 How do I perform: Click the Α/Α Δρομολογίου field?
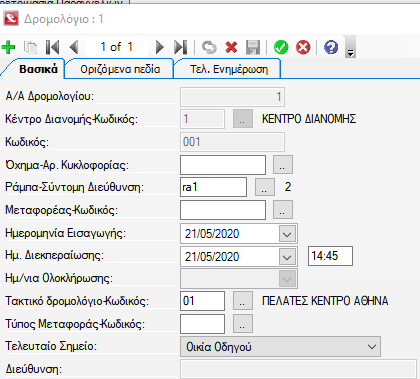[232, 97]
